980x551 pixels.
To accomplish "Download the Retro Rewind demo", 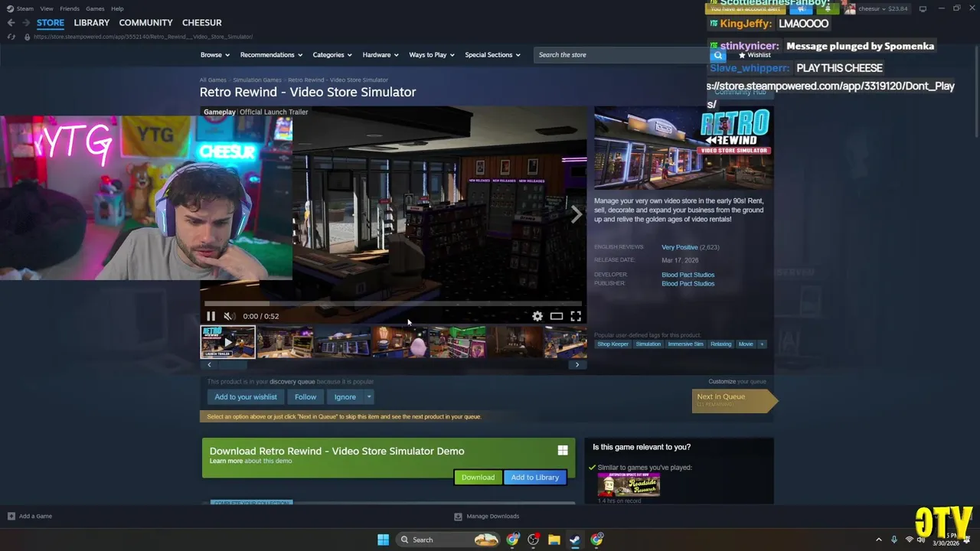I will tap(478, 478).
